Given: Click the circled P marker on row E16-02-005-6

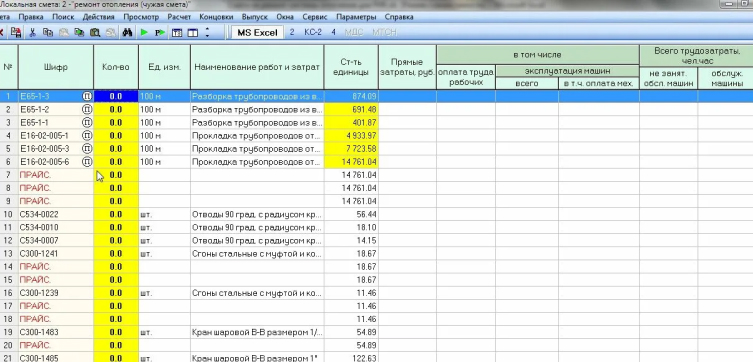Looking at the screenshot, I should pos(87,162).
